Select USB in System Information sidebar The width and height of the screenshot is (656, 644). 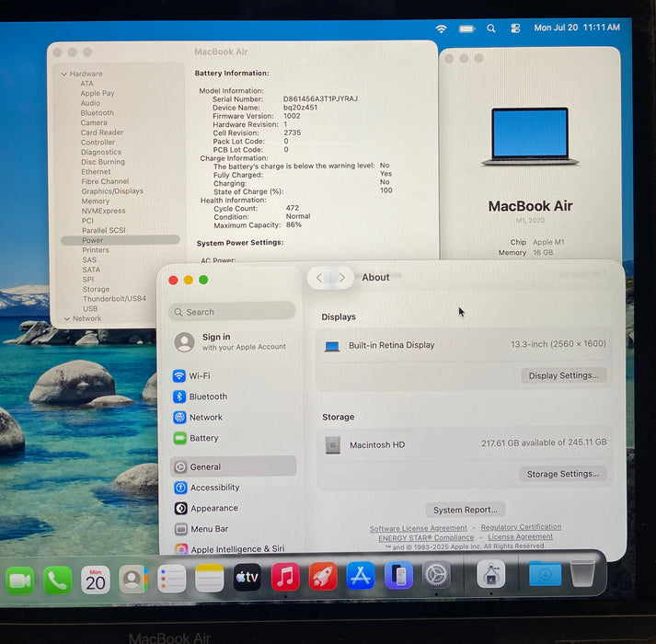90,309
